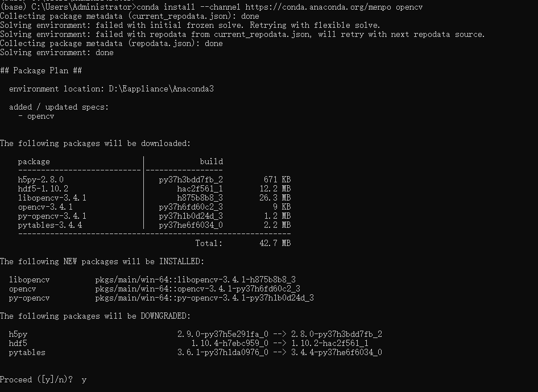The width and height of the screenshot is (538, 392).
Task: Click the opencv-3.4.1 download table row
Action: pos(45,207)
